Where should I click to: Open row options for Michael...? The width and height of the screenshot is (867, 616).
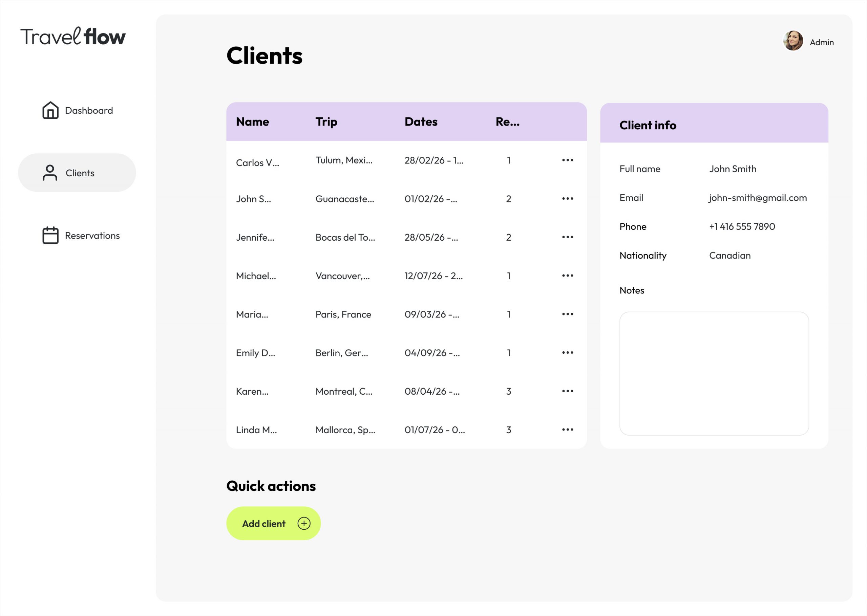click(567, 276)
